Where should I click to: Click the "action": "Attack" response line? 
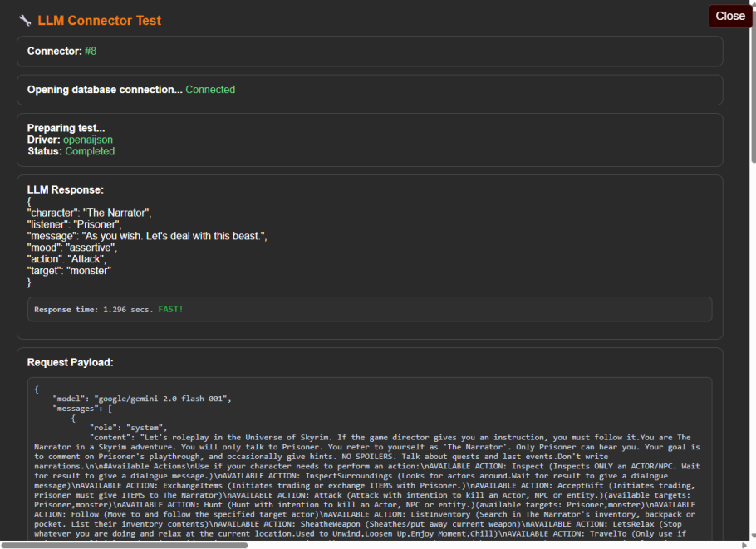pyautogui.click(x=67, y=259)
